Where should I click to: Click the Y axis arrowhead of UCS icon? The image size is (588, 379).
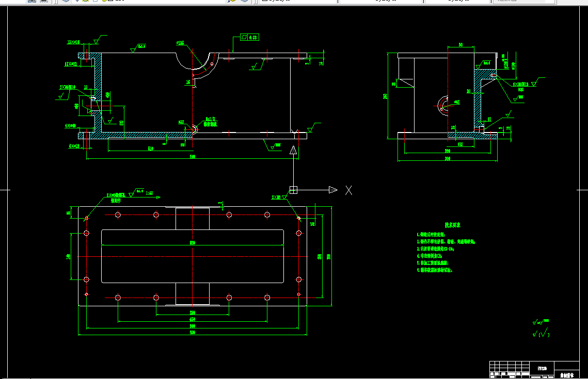(293, 150)
